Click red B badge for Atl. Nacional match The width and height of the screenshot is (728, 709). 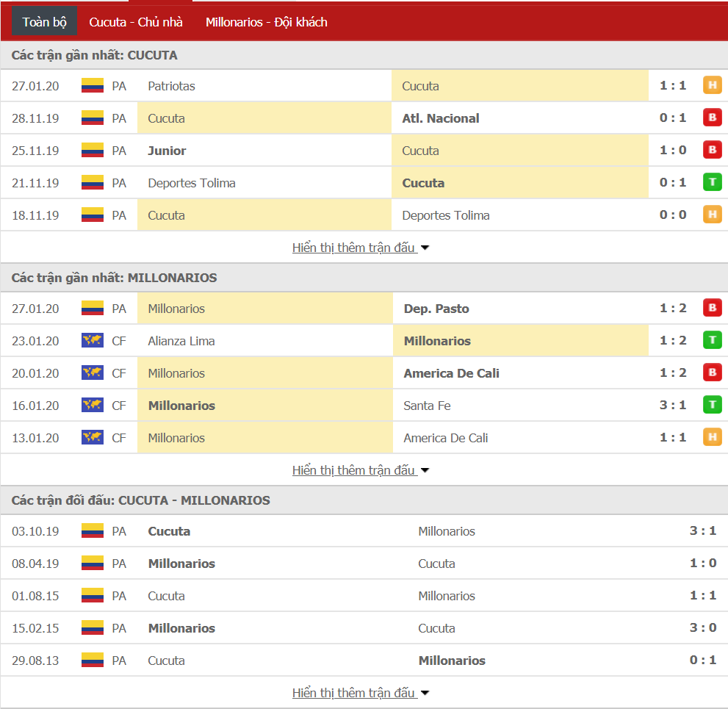click(713, 118)
